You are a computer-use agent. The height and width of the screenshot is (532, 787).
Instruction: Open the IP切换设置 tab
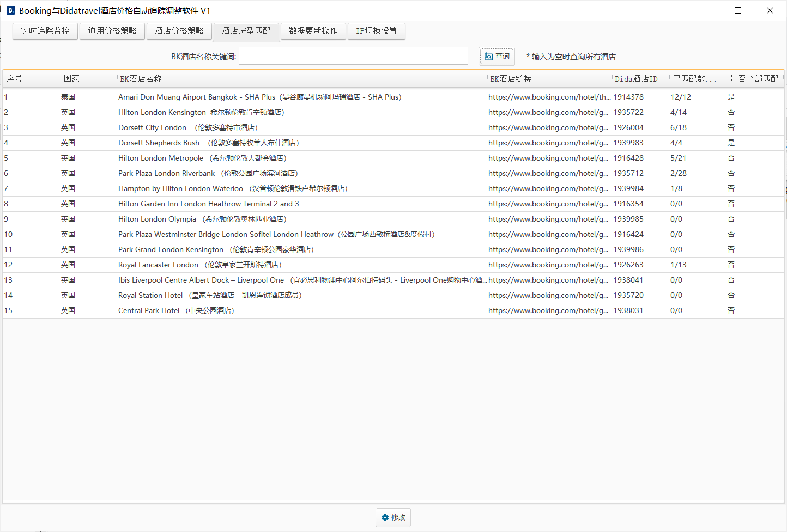(x=377, y=31)
